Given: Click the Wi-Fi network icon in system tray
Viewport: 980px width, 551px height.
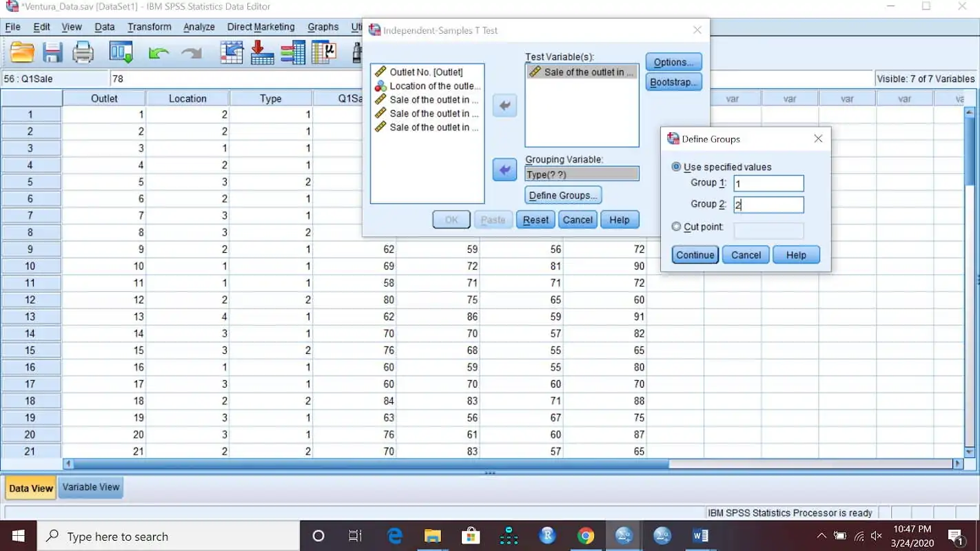Looking at the screenshot, I should (859, 536).
